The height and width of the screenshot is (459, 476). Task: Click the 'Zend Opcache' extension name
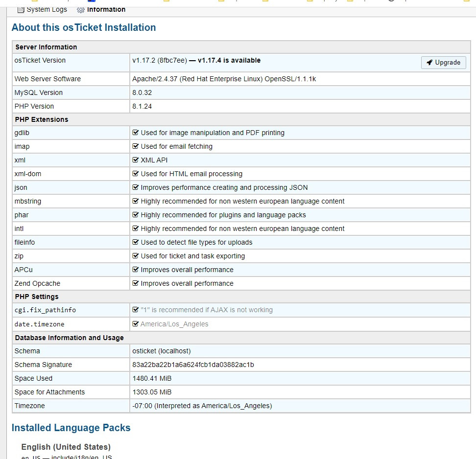[37, 283]
